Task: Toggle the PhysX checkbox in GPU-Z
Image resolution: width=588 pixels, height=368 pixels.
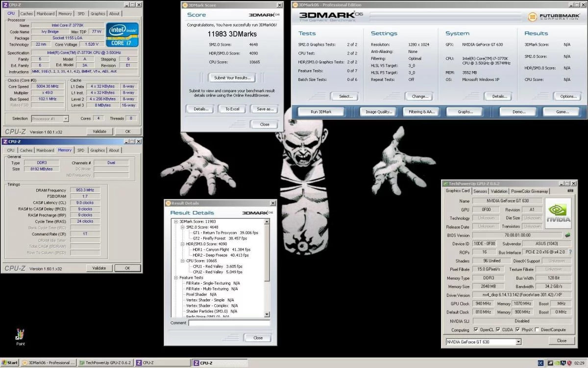Action: (x=518, y=330)
